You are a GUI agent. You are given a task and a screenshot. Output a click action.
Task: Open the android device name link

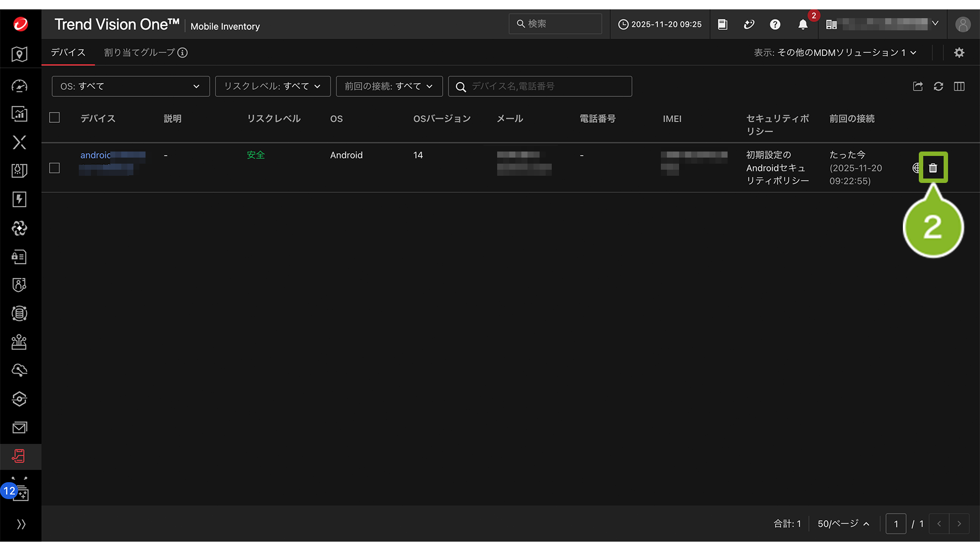pos(96,155)
